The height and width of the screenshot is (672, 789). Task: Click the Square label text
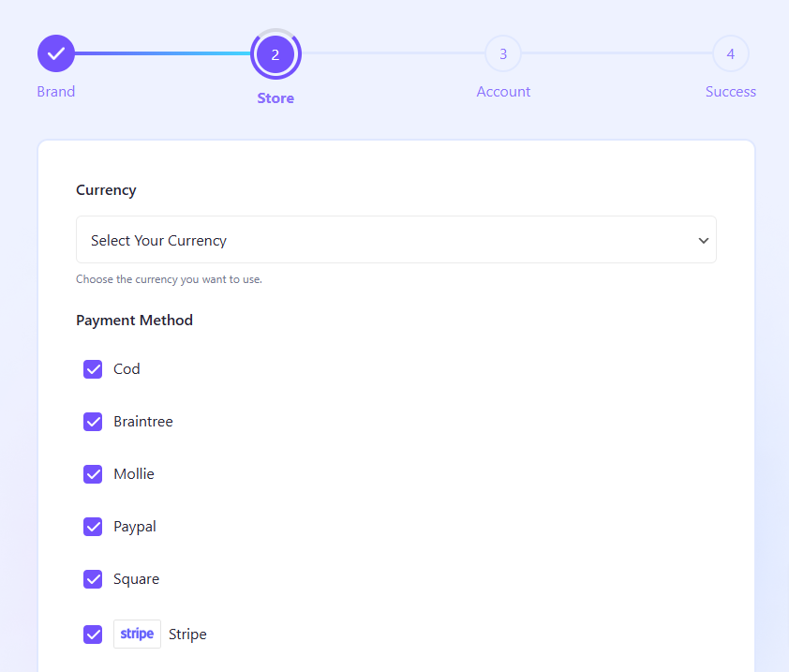point(137,579)
